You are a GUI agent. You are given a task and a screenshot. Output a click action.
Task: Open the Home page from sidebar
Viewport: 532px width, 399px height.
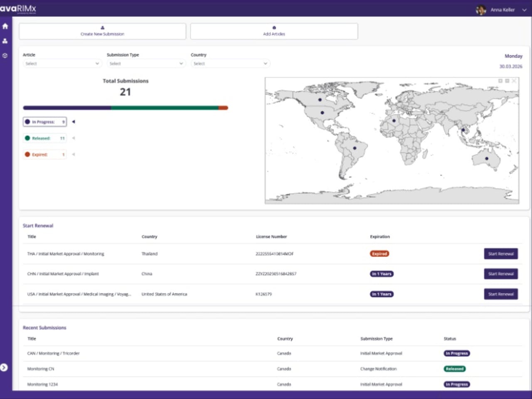coord(5,26)
